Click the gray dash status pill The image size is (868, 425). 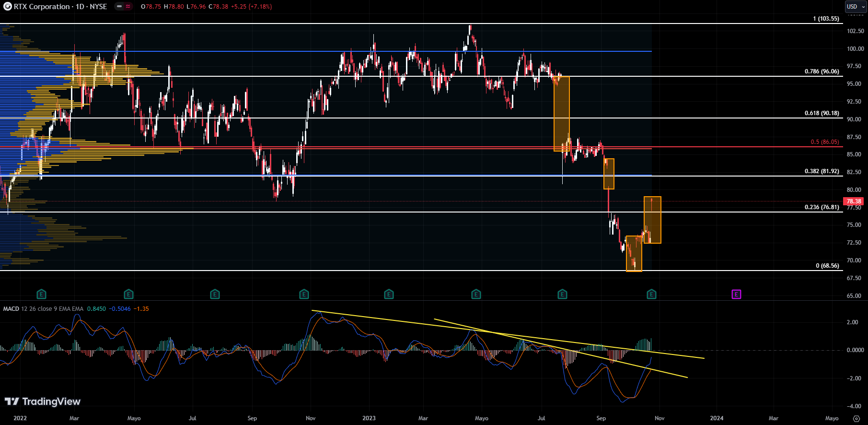click(119, 7)
